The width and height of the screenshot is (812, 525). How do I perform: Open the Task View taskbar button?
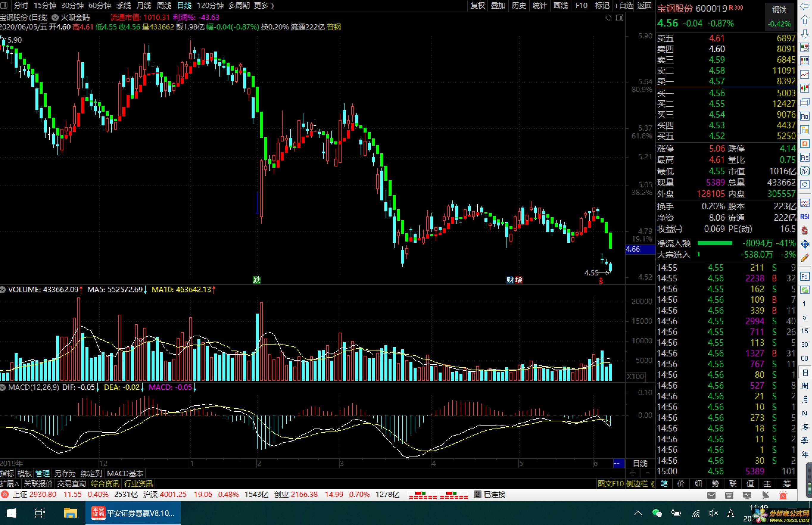(x=40, y=513)
